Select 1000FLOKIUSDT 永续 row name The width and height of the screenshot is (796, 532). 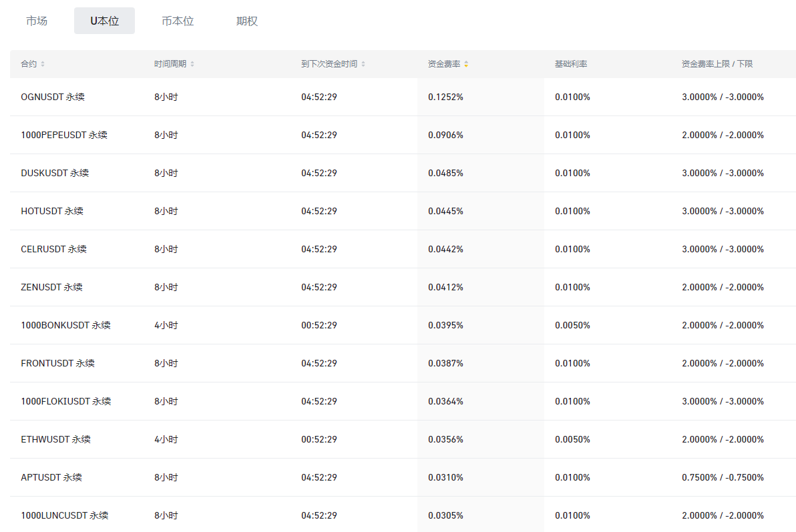66,402
